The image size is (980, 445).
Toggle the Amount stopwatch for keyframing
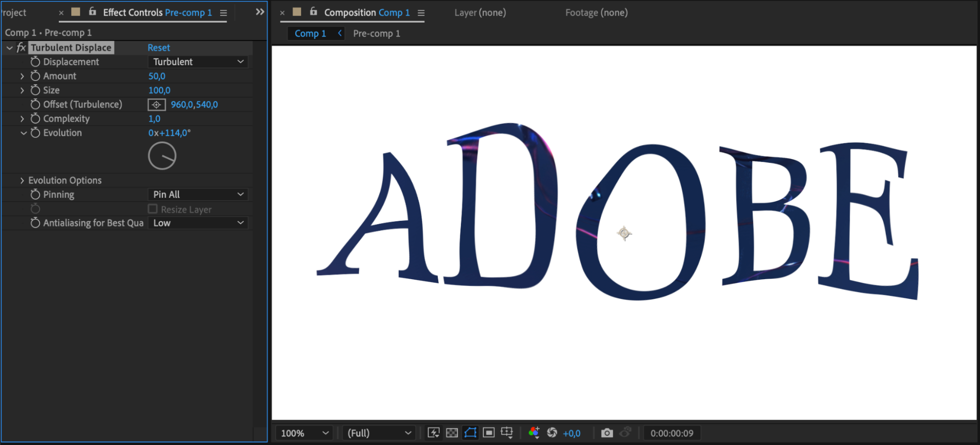pyautogui.click(x=35, y=76)
